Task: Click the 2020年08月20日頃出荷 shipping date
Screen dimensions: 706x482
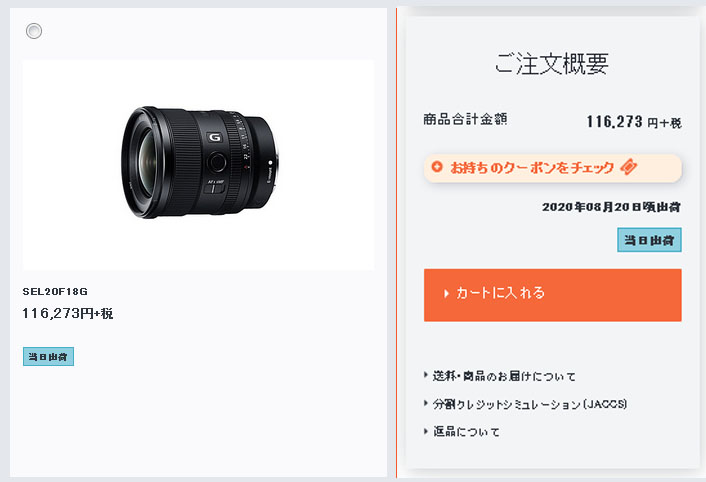Action: point(611,207)
